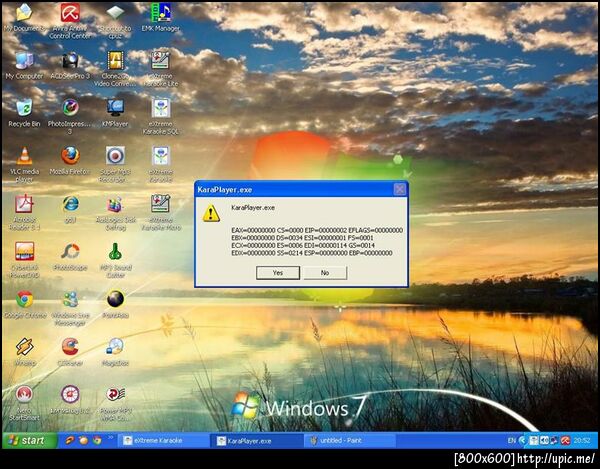Open the PhotoImpression 3 icon
The height and width of the screenshot is (469, 600).
[70, 117]
